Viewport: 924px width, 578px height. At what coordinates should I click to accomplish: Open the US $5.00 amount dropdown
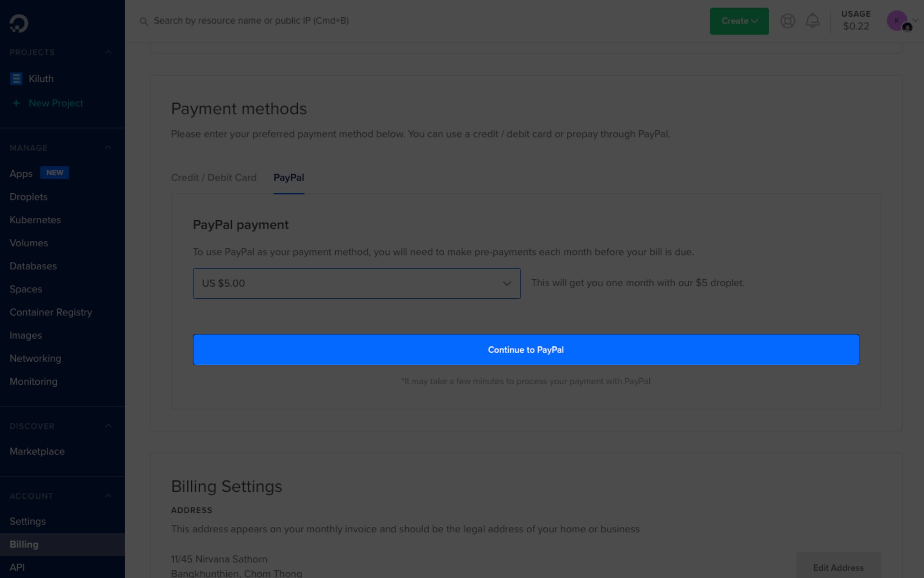click(357, 283)
